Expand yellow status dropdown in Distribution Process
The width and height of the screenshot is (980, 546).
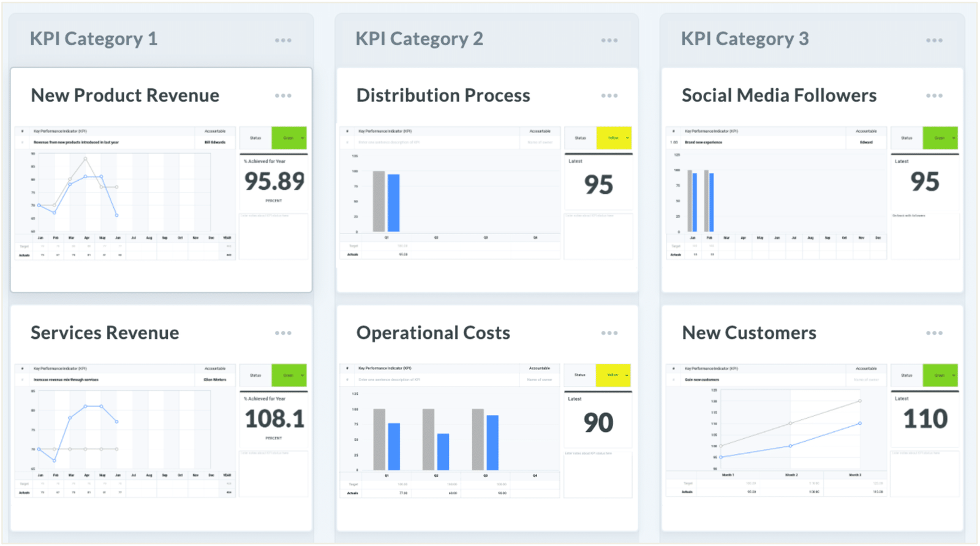pyautogui.click(x=627, y=138)
